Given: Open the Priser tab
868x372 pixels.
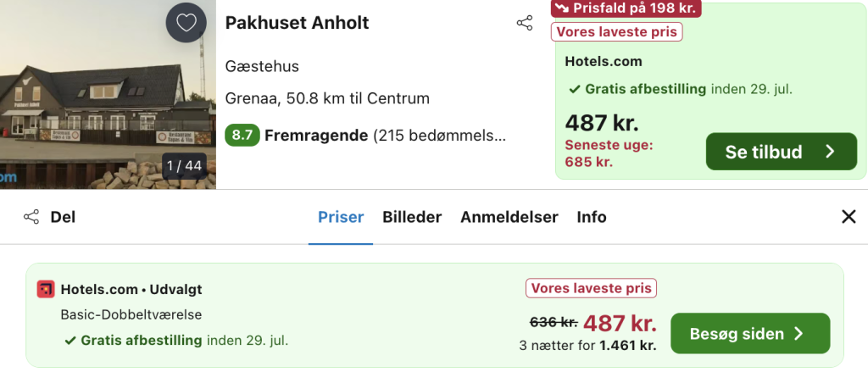Looking at the screenshot, I should pyautogui.click(x=341, y=217).
